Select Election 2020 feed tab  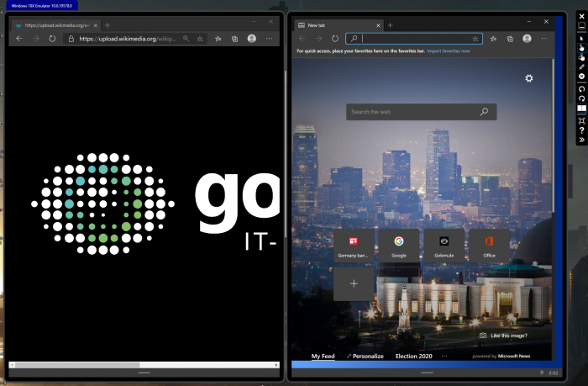tap(413, 356)
